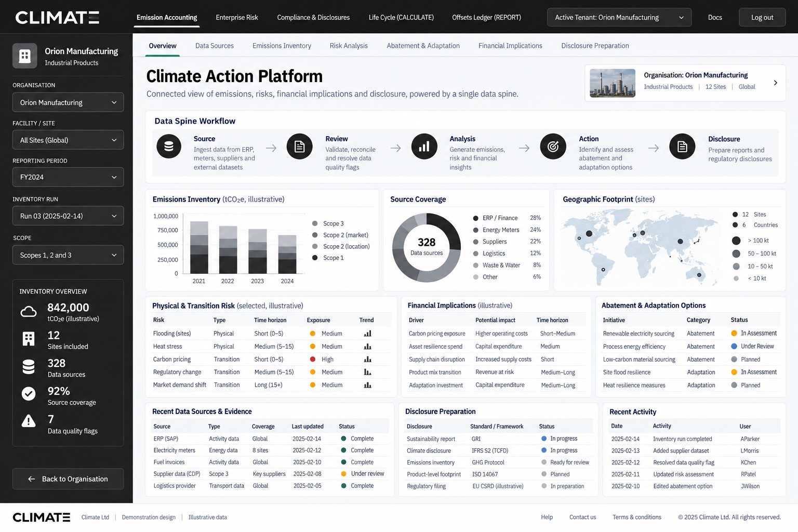Click the Source database workflow icon
This screenshot has width=798, height=532.
169,147
